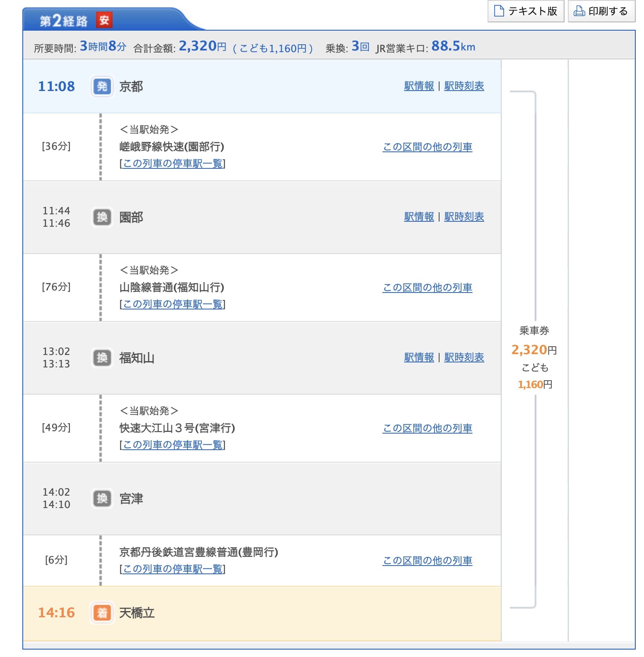The image size is (644, 657).
Task: Open 駅時刻表 for 園部 station
Action: click(x=464, y=217)
